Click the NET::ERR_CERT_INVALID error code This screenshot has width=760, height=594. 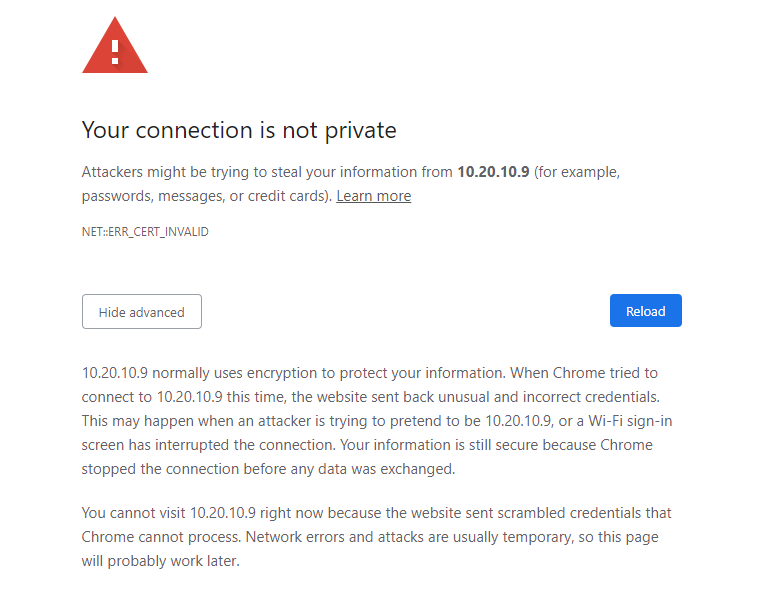145,232
